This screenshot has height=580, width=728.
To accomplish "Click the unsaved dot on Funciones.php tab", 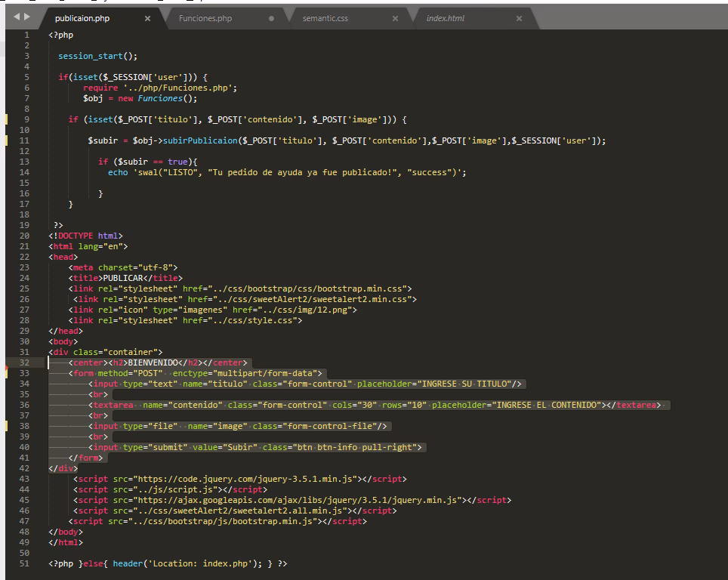I will pos(272,19).
